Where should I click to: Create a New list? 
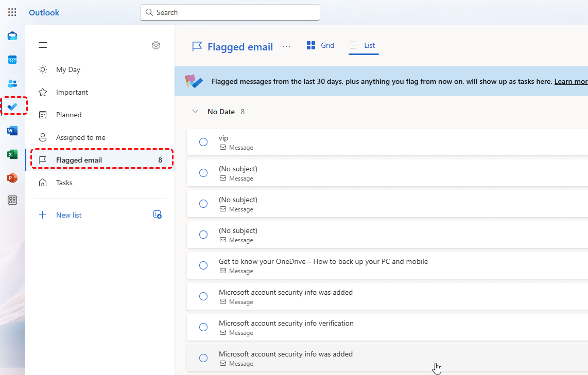[68, 215]
